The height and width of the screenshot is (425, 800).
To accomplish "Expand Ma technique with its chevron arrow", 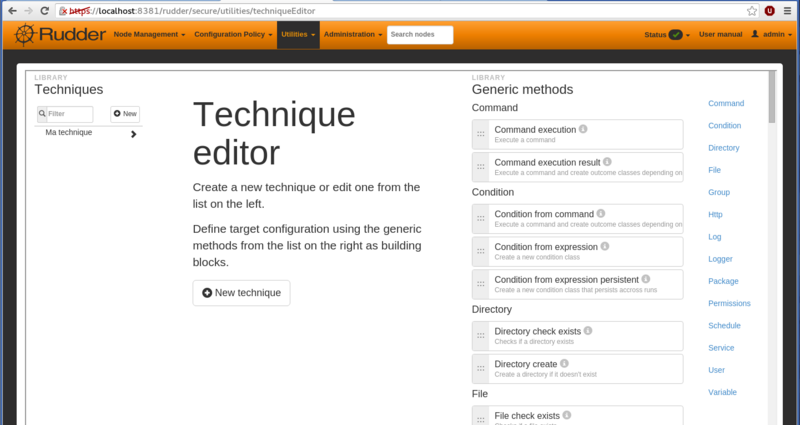I will 134,134.
